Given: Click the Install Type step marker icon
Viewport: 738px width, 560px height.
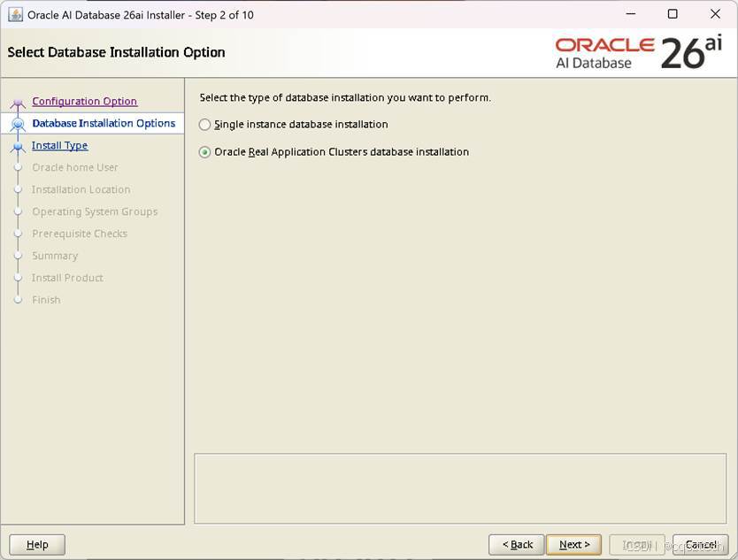Looking at the screenshot, I should [x=18, y=146].
